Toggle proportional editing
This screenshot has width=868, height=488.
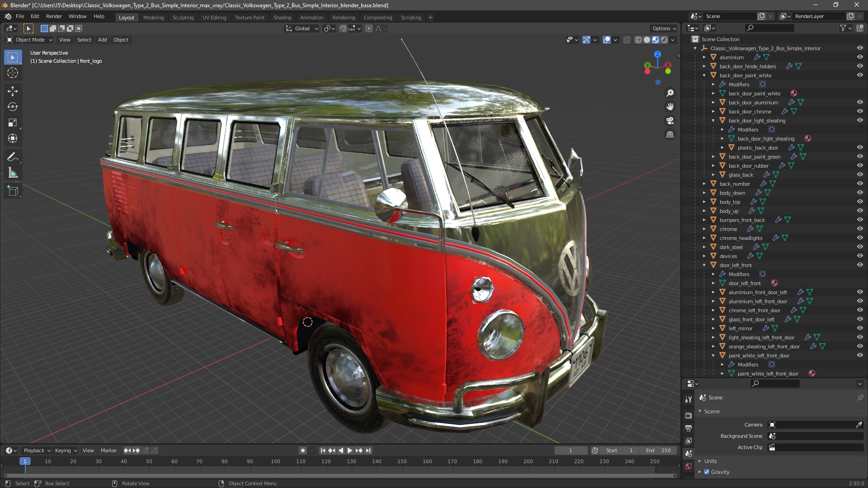(x=369, y=28)
